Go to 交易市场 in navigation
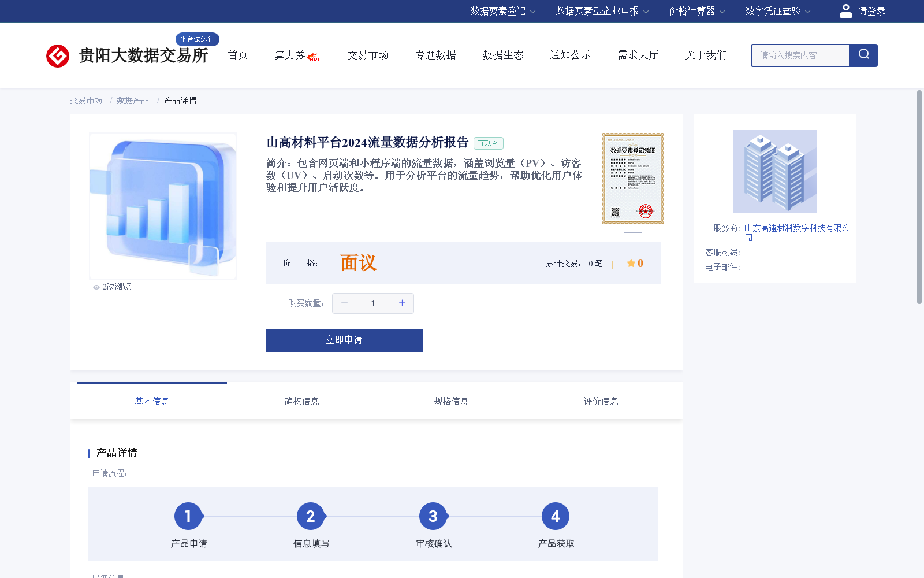924x578 pixels. [368, 55]
